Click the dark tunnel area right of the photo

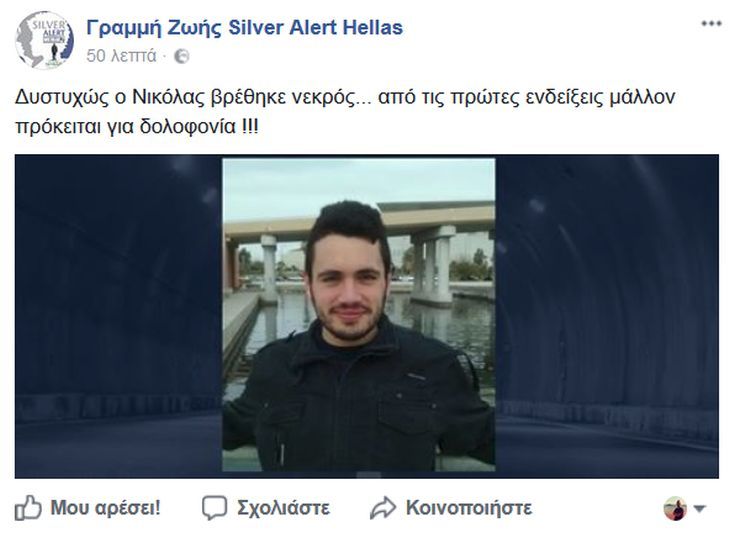[x=607, y=316]
